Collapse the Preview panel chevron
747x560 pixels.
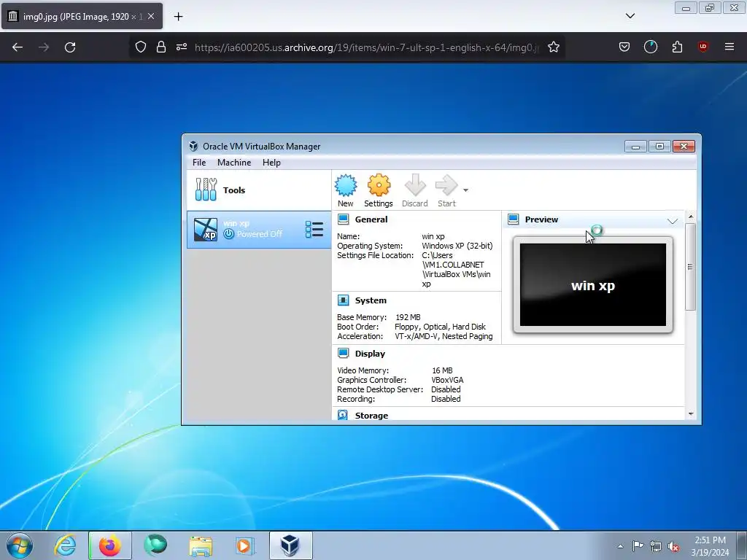coord(672,221)
